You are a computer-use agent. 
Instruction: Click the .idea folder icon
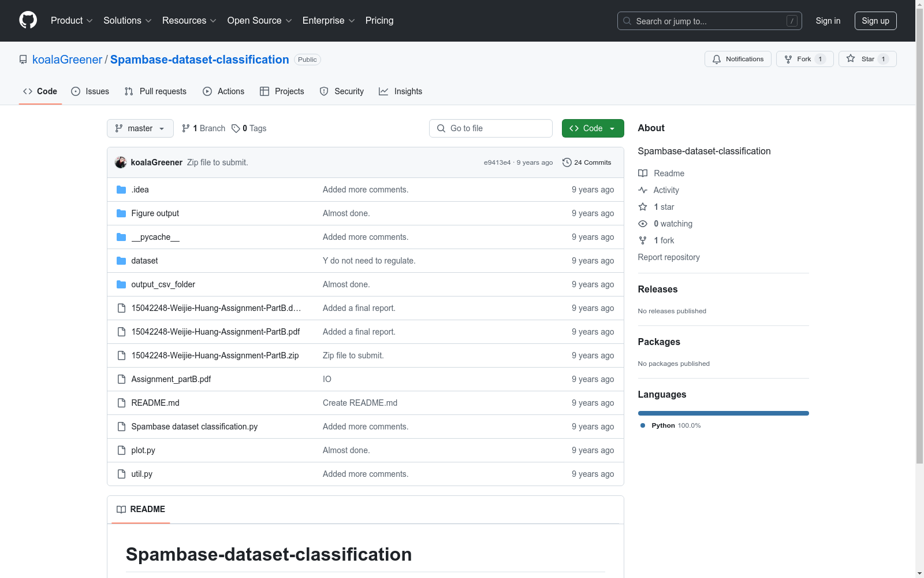point(121,190)
